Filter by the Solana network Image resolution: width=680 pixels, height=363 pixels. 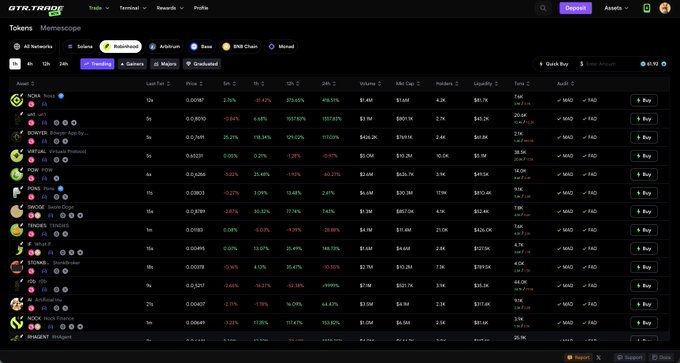[80, 46]
